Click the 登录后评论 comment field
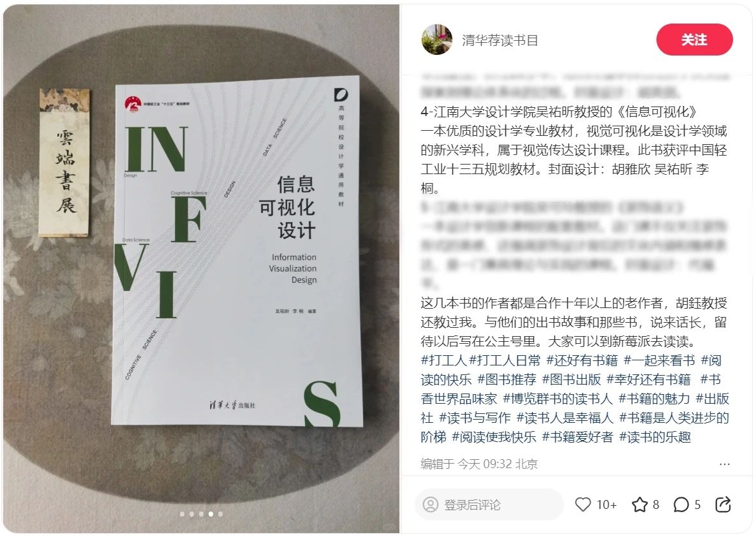 click(x=489, y=504)
